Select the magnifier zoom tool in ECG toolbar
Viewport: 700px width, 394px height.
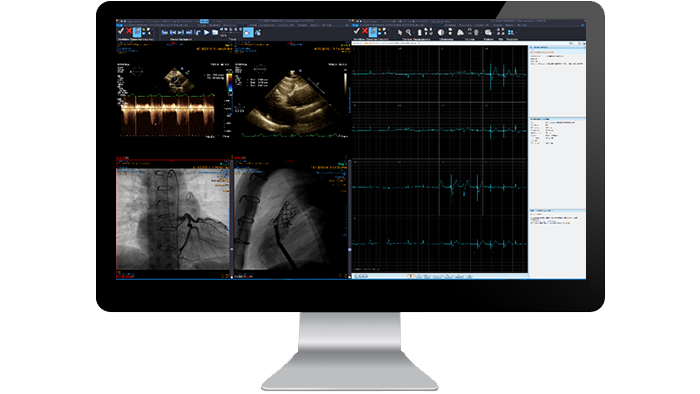point(408,32)
